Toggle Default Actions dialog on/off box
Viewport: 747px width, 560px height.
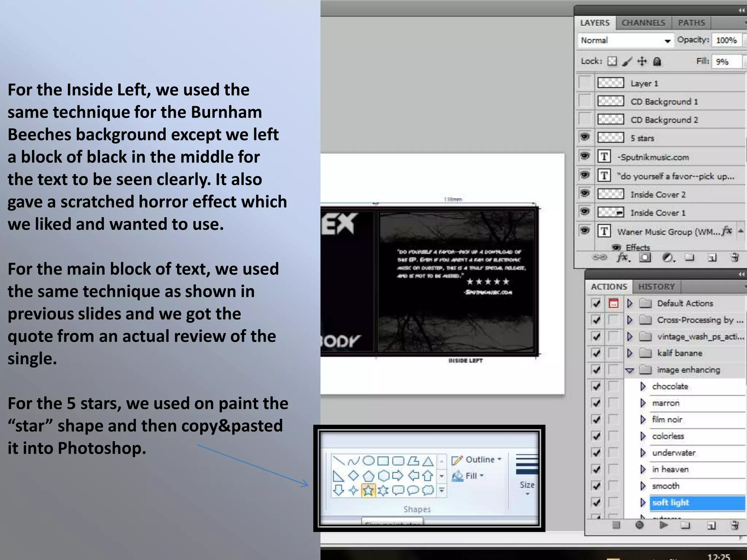point(614,303)
